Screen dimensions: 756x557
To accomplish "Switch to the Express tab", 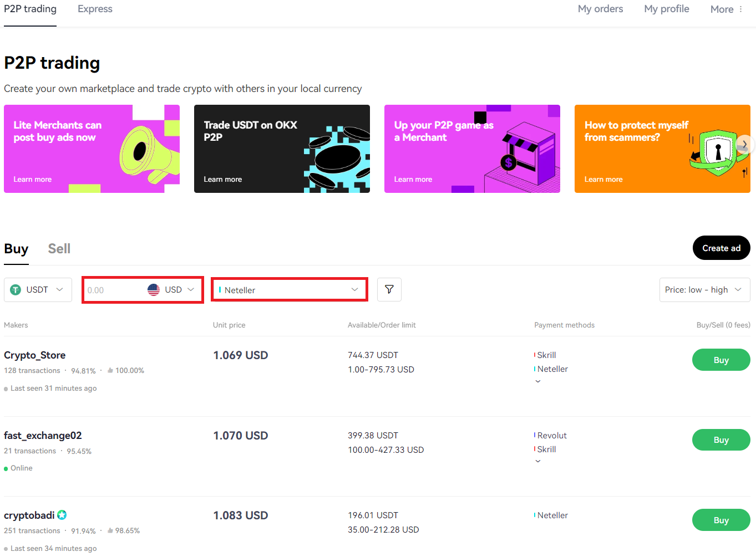I will (95, 9).
